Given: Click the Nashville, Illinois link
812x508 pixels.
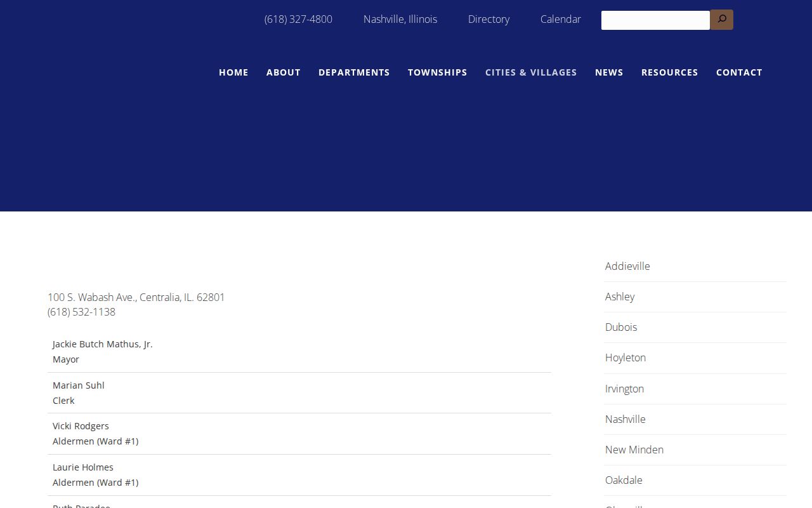Looking at the screenshot, I should coord(400,19).
